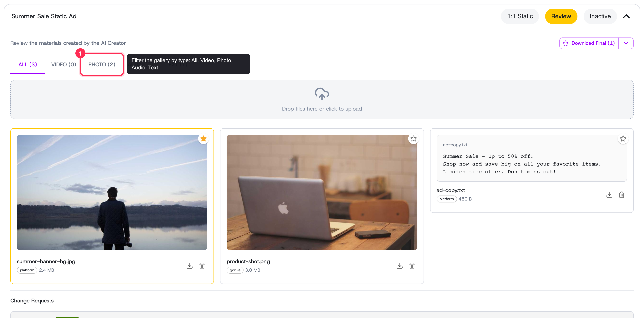Screen dimensions: 644x318
Task: Collapse the Summer Sale Static Ad panel
Action: (626, 17)
